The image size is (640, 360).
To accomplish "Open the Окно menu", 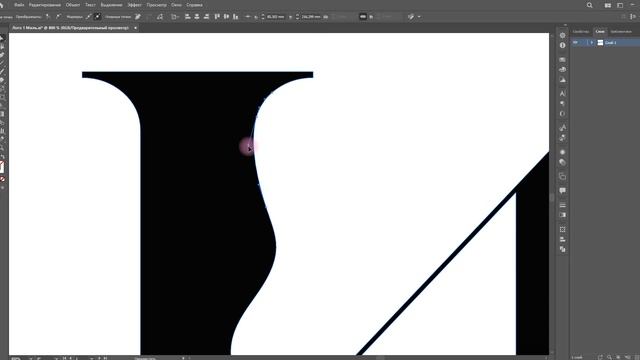I will point(176,5).
